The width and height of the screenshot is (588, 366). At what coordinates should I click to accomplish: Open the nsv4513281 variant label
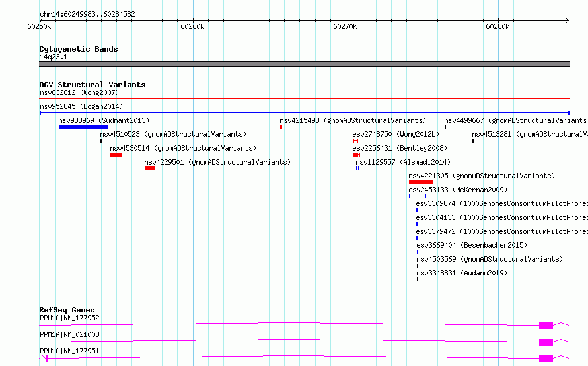530,134
